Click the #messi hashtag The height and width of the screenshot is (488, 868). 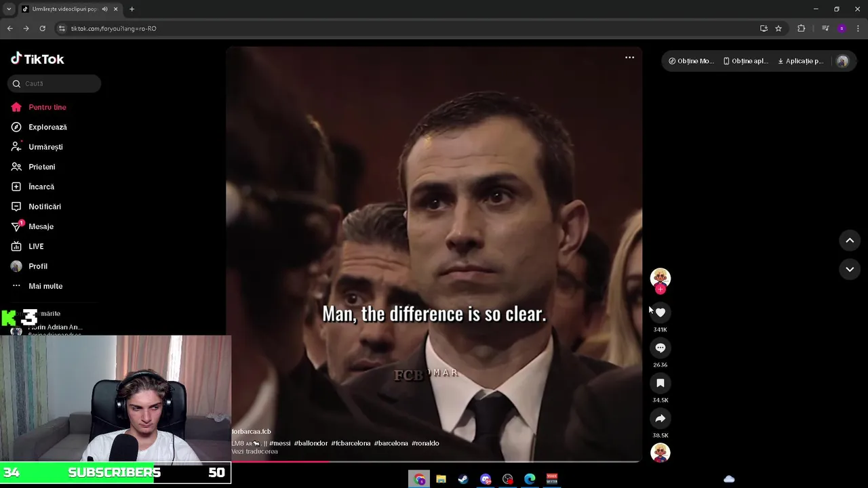click(279, 443)
